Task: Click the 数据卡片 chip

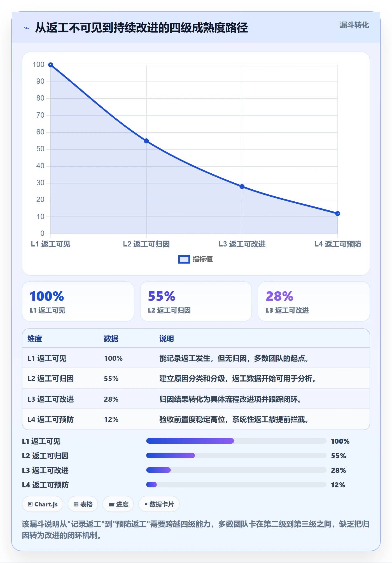Action: (x=159, y=504)
